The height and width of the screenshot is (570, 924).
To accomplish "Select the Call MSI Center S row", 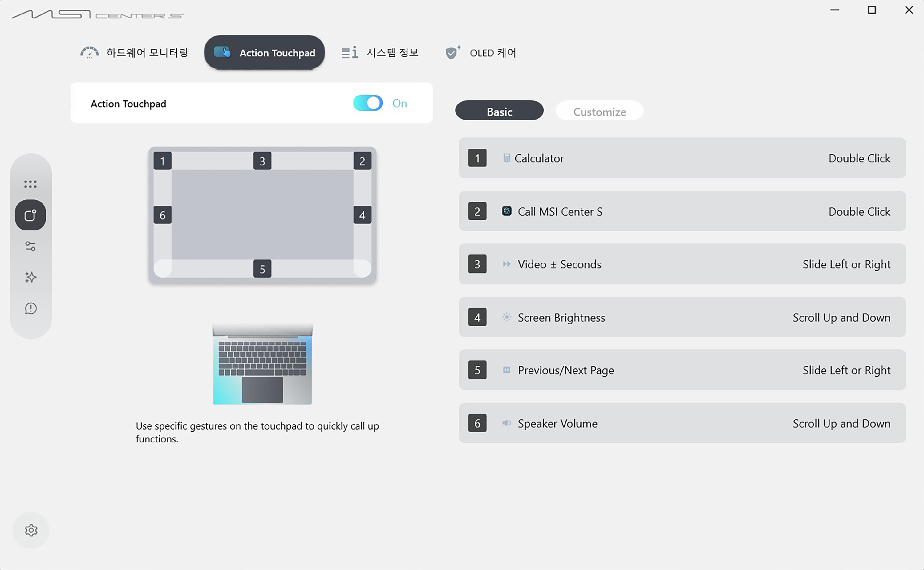I will click(682, 211).
